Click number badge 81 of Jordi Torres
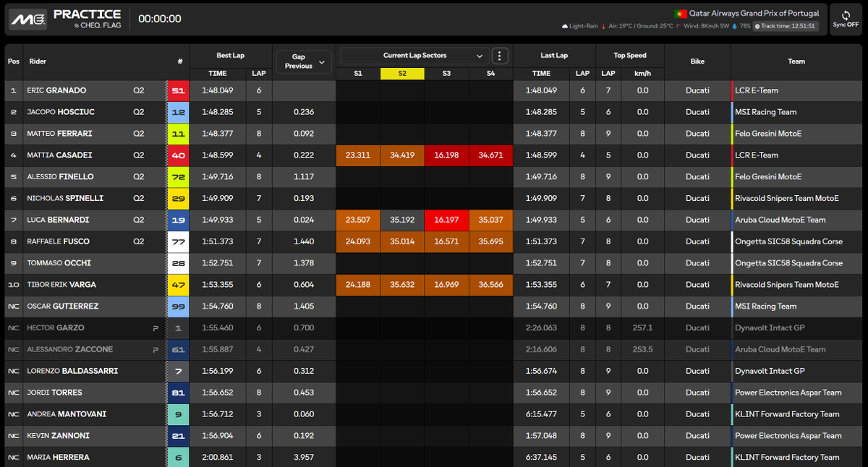Image resolution: width=868 pixels, height=467 pixels. pos(178,393)
